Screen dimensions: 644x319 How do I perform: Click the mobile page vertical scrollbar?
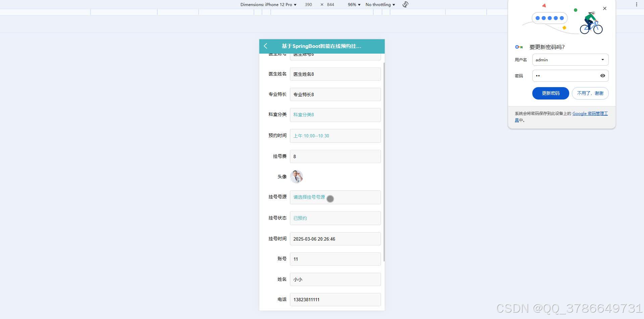click(x=384, y=162)
